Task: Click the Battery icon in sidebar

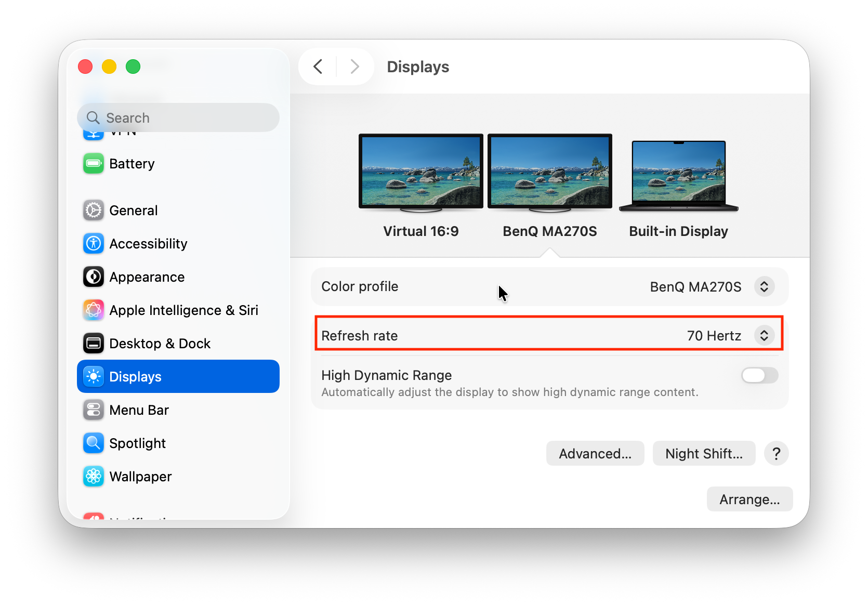Action: coord(94,164)
